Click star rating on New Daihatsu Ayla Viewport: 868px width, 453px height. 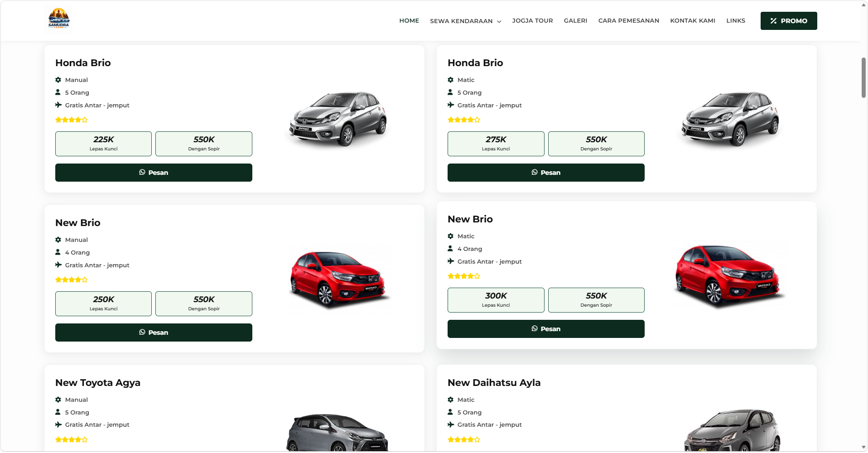click(x=464, y=440)
